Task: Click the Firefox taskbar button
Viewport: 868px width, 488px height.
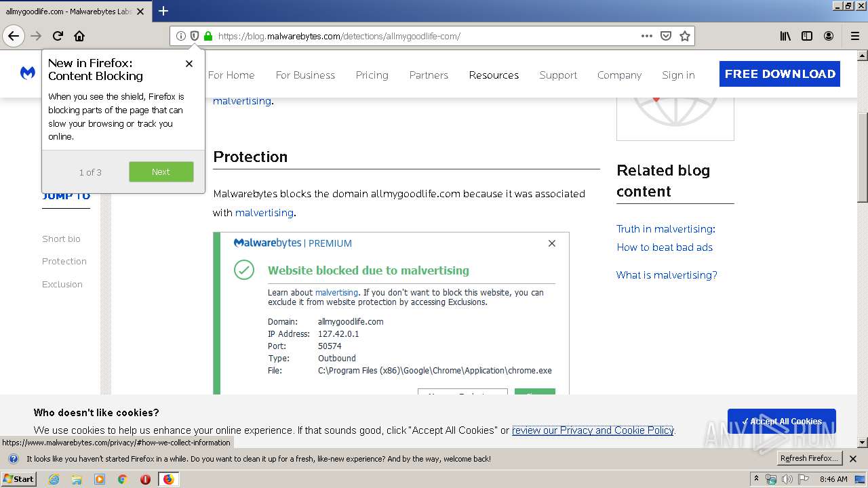Action: tap(168, 479)
